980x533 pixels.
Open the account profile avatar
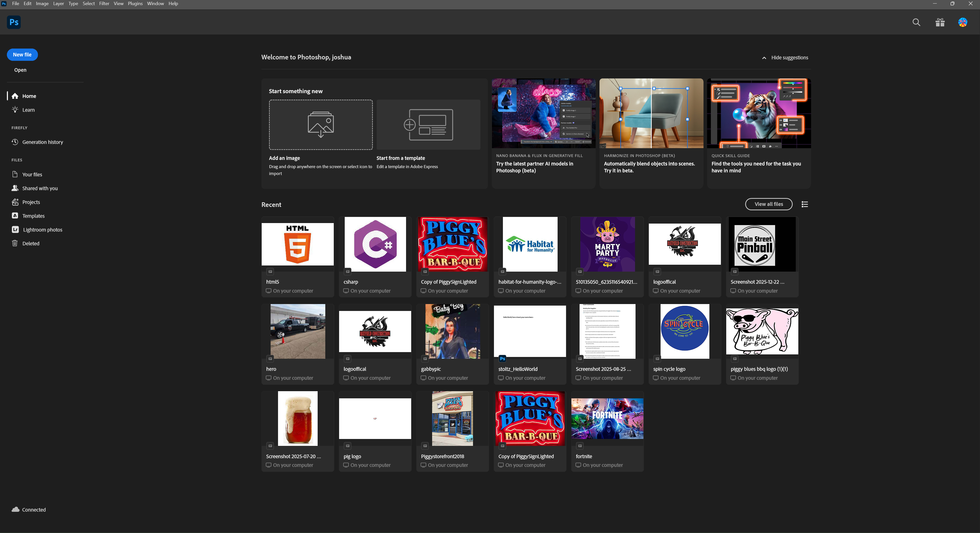[x=963, y=22]
